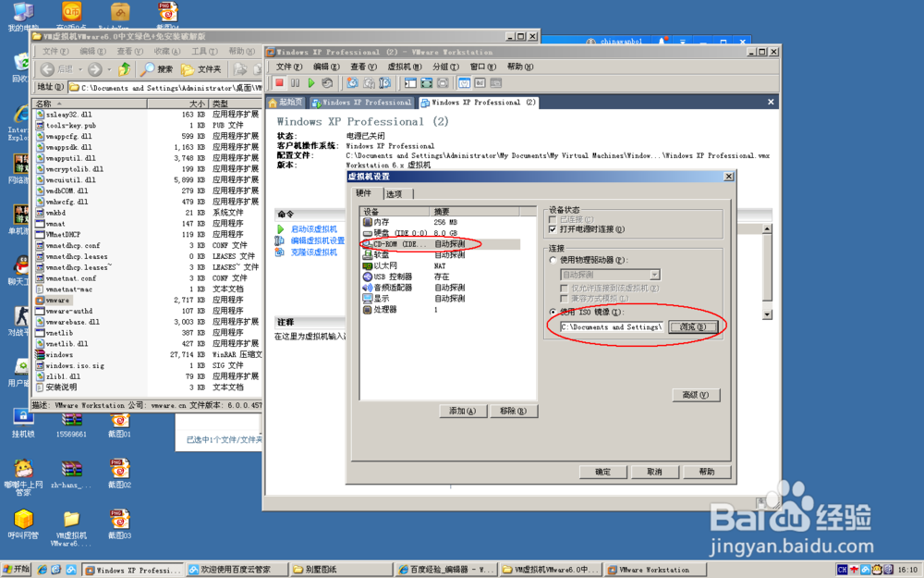Click the 浏览 browse button
Image resolution: width=924 pixels, height=578 pixels.
(x=692, y=326)
